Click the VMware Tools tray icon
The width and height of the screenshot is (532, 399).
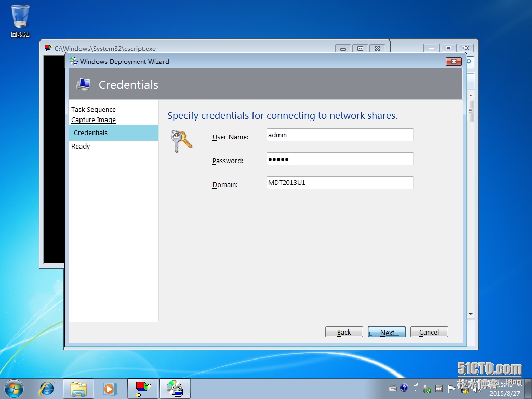point(438,389)
